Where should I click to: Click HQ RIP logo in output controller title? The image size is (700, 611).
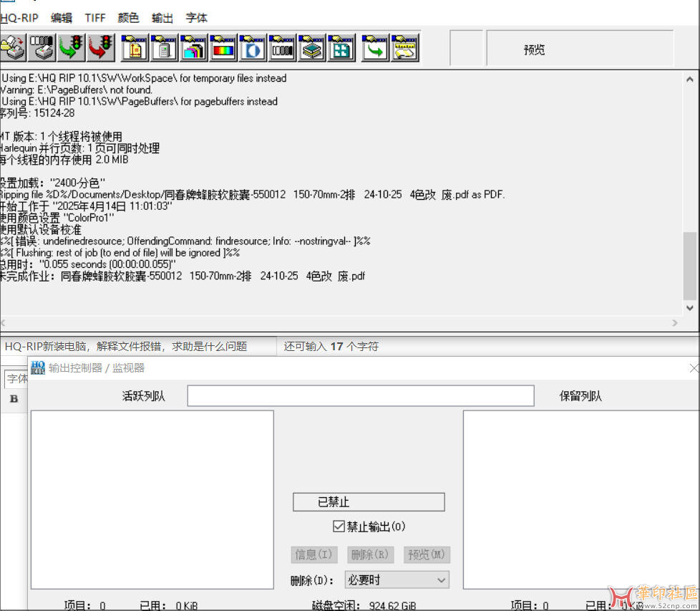click(x=38, y=367)
